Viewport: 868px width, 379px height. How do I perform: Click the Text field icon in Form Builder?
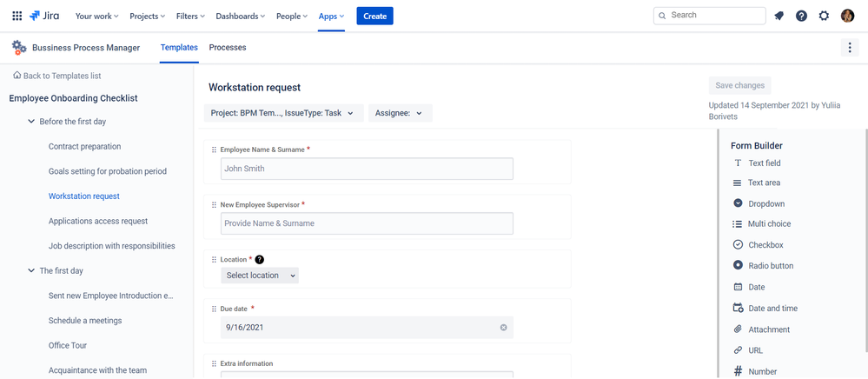(x=738, y=163)
